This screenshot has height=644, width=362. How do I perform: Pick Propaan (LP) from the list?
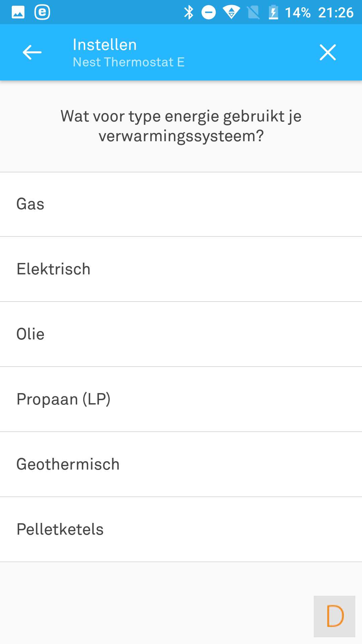pos(181,399)
